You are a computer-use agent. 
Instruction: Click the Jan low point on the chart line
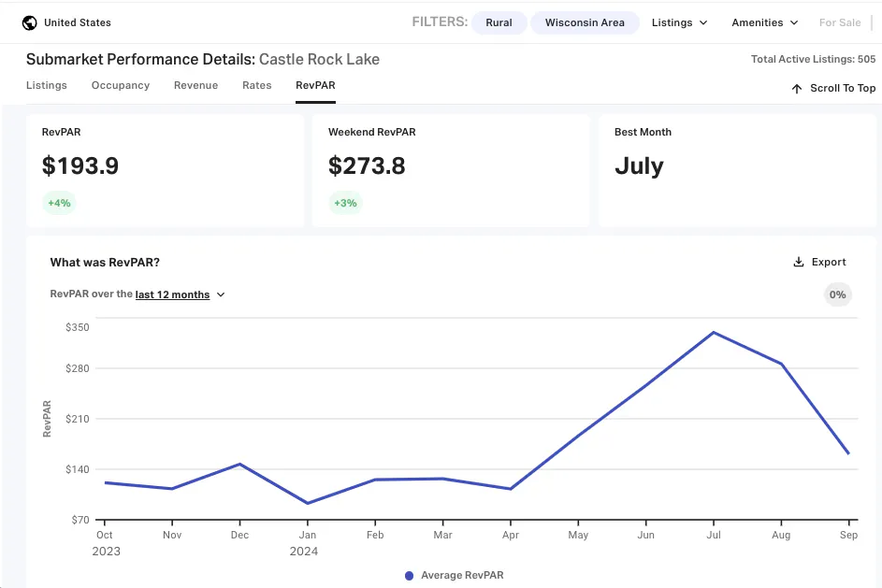(x=307, y=503)
